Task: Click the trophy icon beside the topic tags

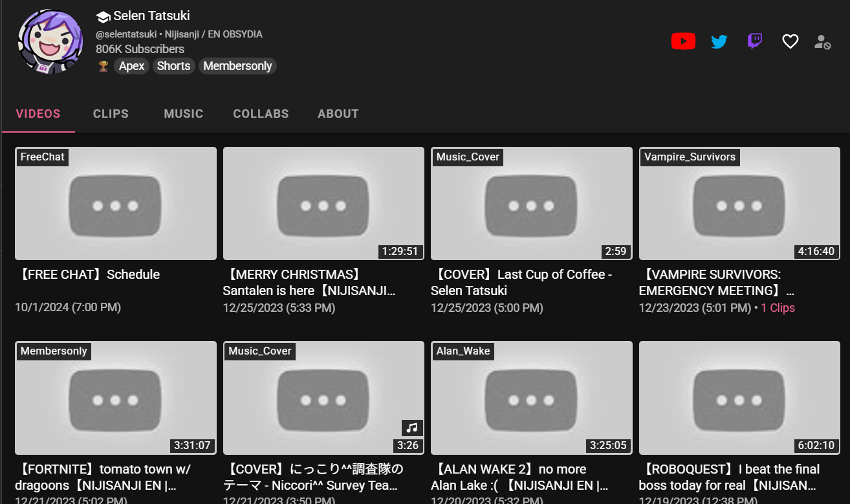Action: (x=104, y=66)
